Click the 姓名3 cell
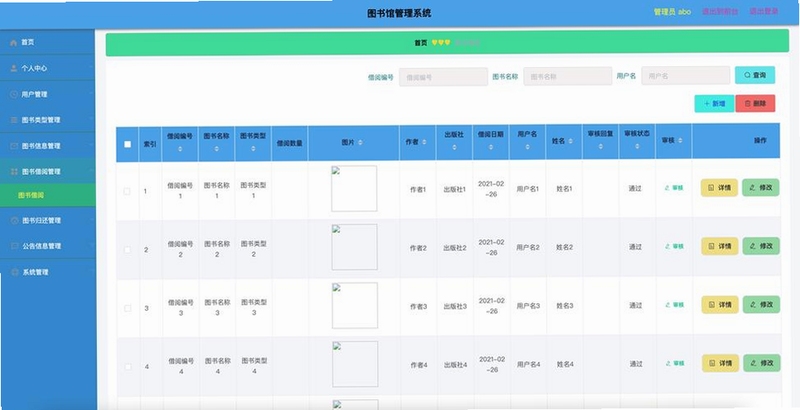Viewport: 800px width, 410px height. click(565, 305)
